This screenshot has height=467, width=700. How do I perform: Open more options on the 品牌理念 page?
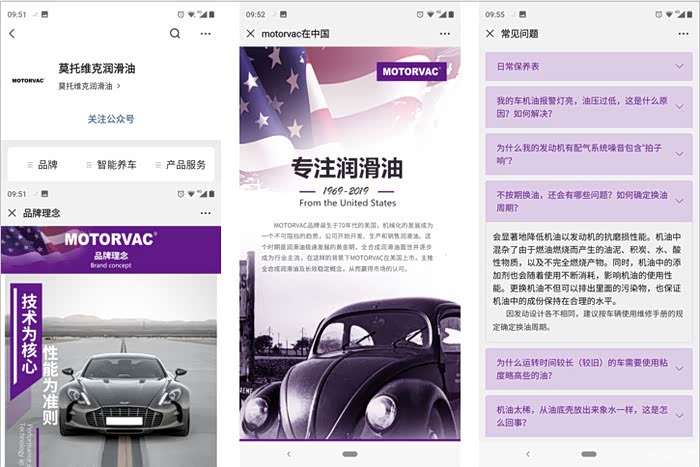205,213
